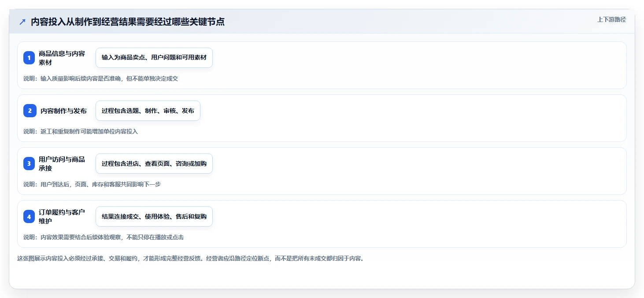Image resolution: width=644 pixels, height=298 pixels.
Task: Click the 过程包含选题、制作、审核、发布 chip
Action: click(148, 111)
